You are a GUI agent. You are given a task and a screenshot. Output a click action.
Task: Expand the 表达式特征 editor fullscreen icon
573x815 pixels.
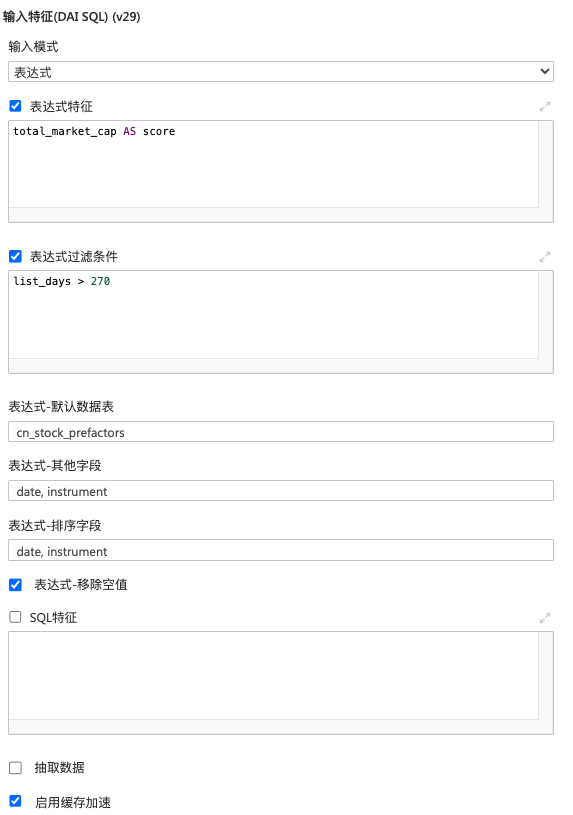pos(544,107)
